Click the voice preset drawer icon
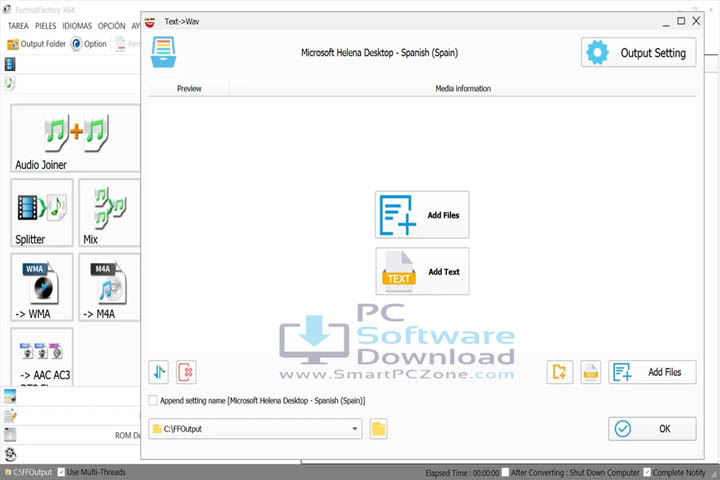The image size is (720, 480). [163, 52]
